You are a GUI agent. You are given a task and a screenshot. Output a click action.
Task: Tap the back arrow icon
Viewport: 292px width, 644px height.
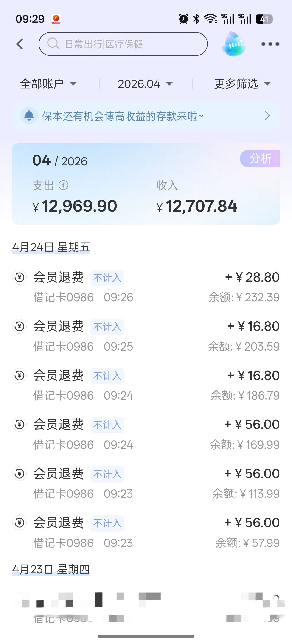(20, 44)
